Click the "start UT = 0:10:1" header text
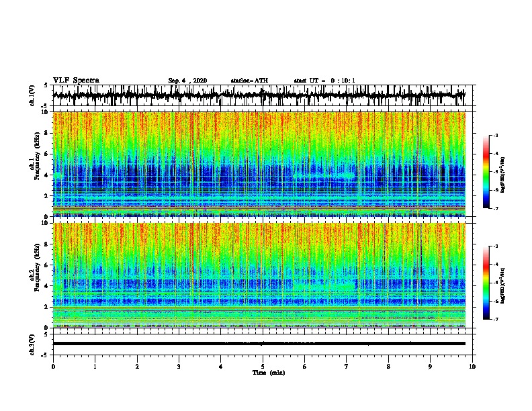Image resolution: width=532 pixels, height=411 pixels. click(x=324, y=81)
